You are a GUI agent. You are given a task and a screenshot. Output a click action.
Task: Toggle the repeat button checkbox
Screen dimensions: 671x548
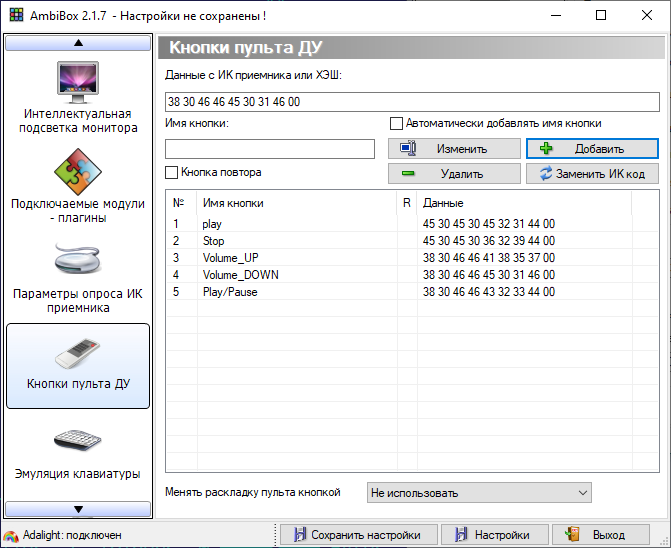172,172
